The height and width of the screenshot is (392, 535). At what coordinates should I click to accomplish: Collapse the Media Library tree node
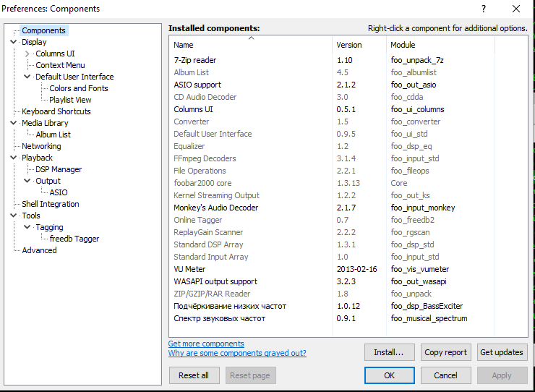14,123
